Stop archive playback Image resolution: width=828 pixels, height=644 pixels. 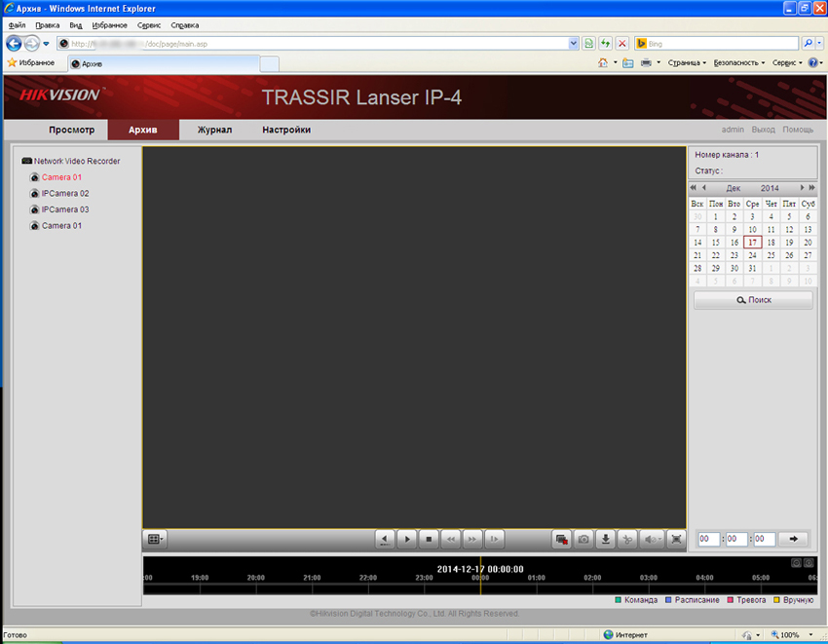429,539
